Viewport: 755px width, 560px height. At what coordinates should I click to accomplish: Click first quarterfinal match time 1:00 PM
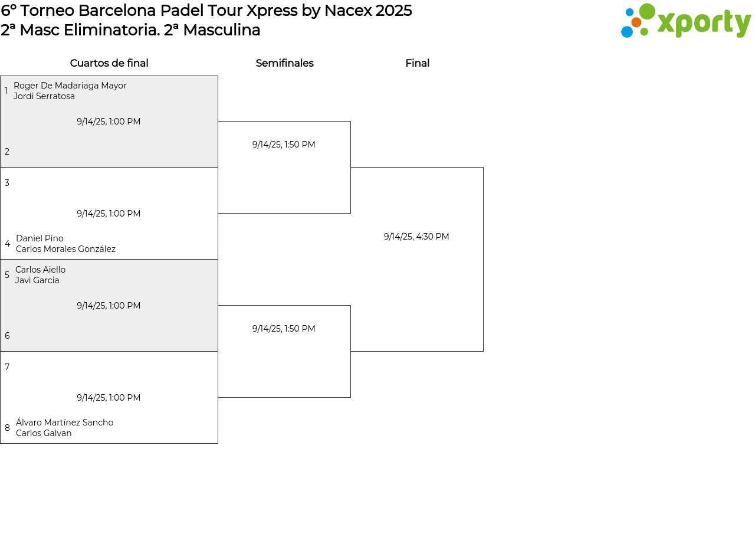[109, 122]
